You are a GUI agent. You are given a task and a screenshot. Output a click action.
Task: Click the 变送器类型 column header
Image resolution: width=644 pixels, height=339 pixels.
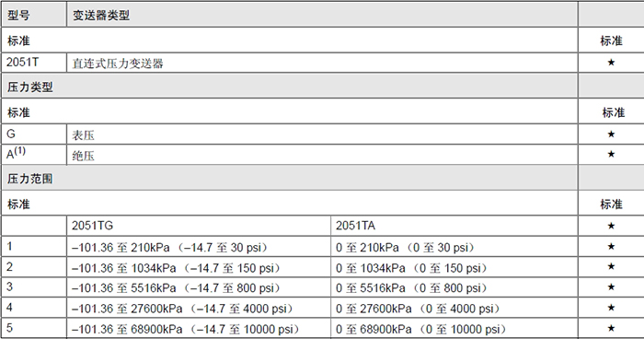101,16
